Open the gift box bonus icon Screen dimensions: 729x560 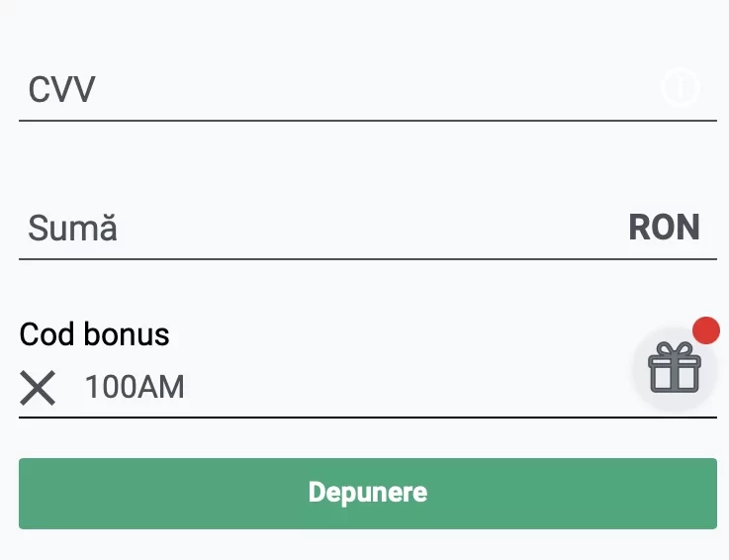675,368
